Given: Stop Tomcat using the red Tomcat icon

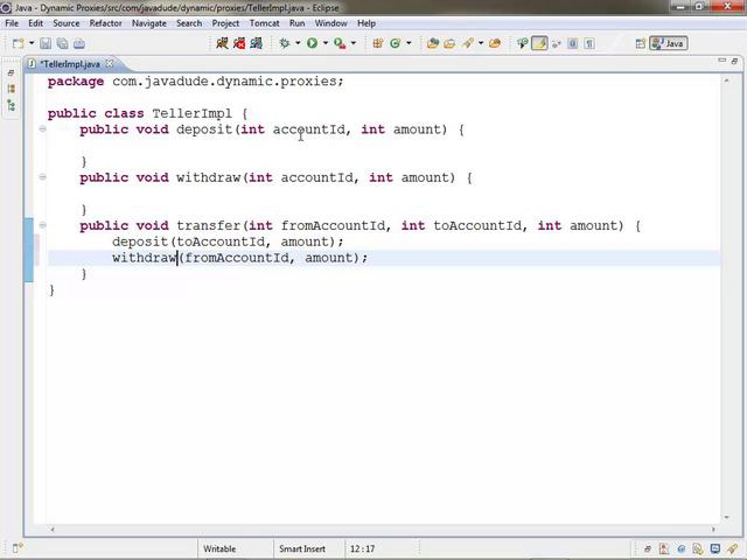Looking at the screenshot, I should 239,43.
